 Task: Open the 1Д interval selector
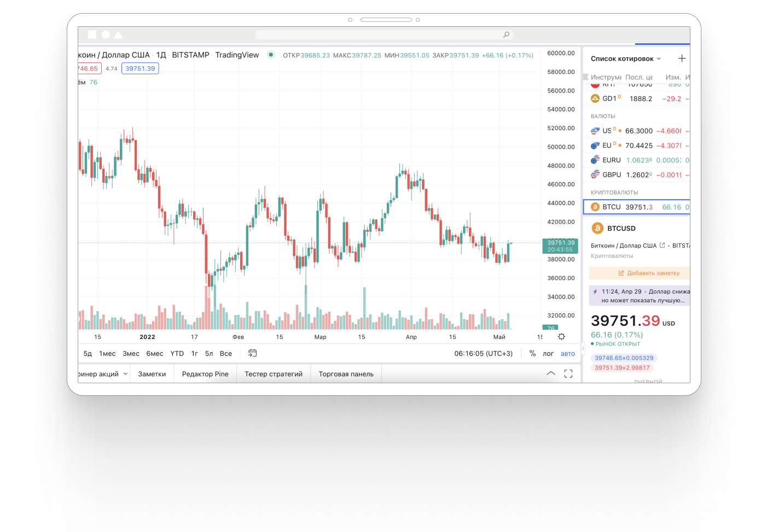(161, 55)
